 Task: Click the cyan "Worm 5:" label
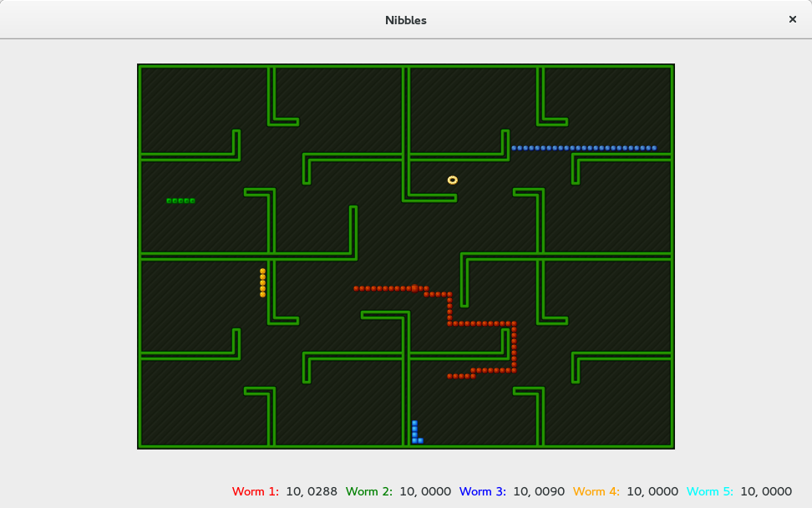(x=710, y=491)
